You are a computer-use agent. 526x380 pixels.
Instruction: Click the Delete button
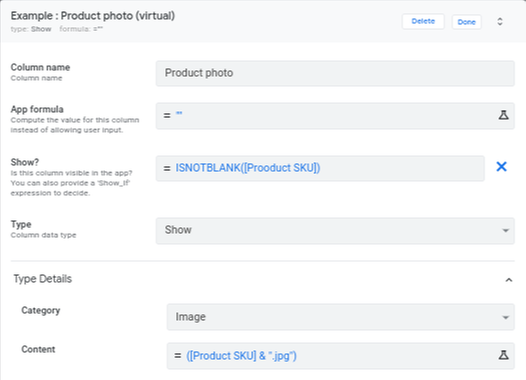tap(423, 21)
